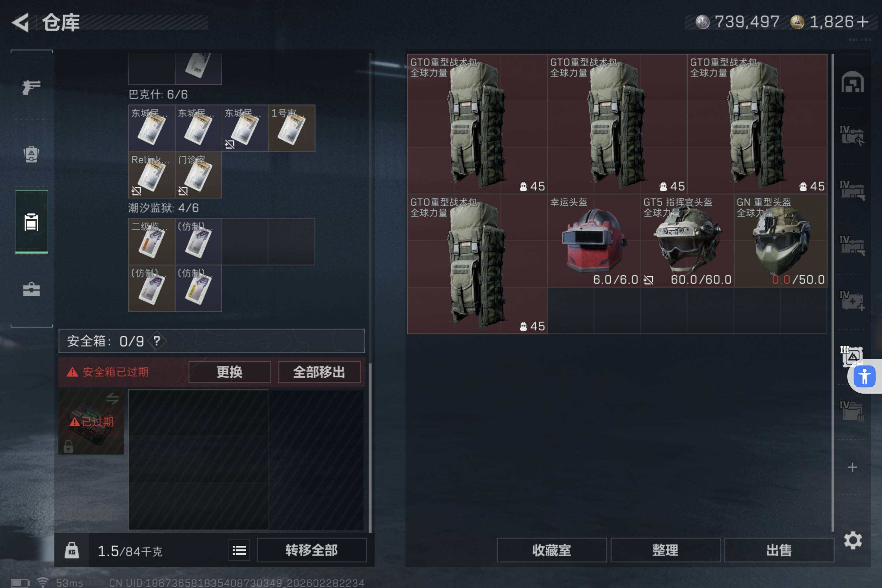Click the 更换 replace safe box button
882x588 pixels.
point(229,372)
